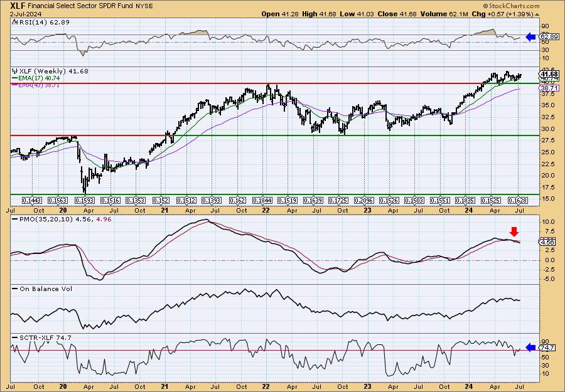Click the SCTR value tag '74.7' on the axis
The height and width of the screenshot is (392, 565).
coord(548,347)
